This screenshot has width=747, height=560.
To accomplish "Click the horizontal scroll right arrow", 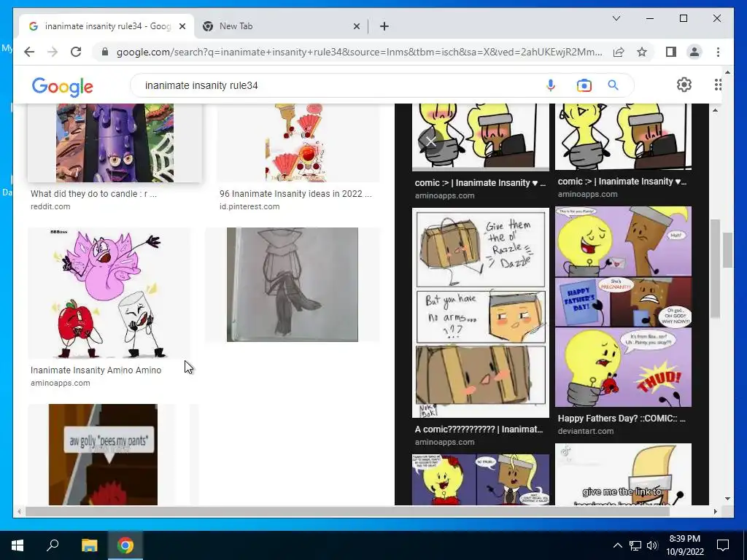I will pos(715,512).
